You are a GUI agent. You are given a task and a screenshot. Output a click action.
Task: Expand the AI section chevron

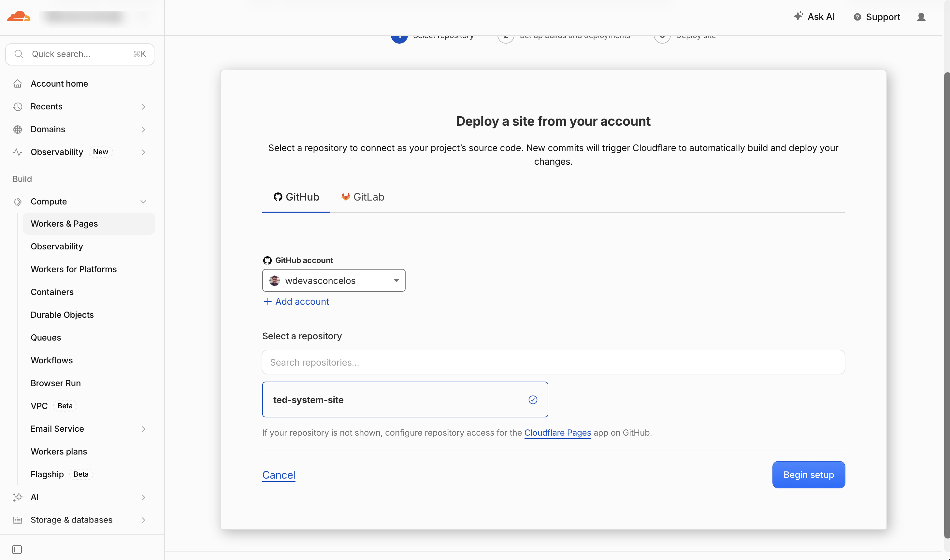point(143,497)
